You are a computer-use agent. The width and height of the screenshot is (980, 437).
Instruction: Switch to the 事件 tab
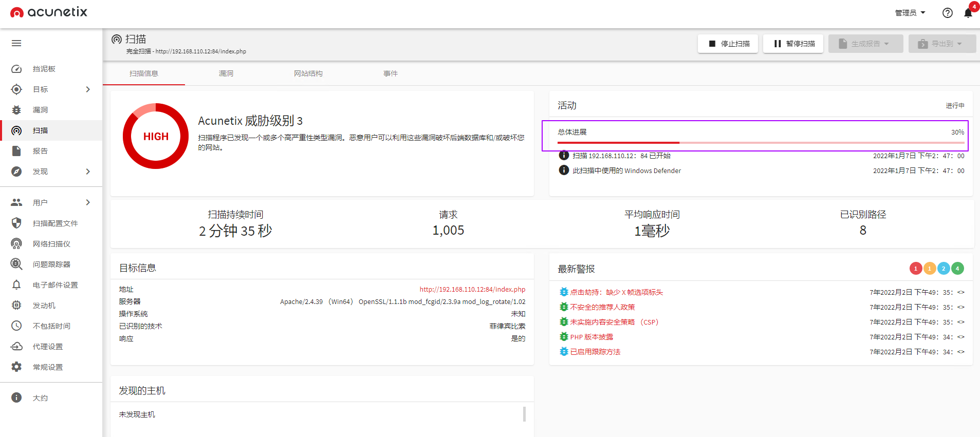tap(391, 73)
